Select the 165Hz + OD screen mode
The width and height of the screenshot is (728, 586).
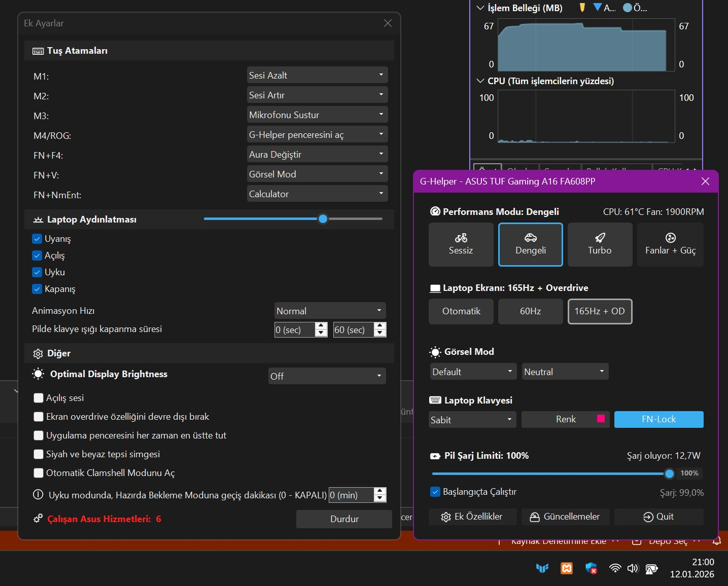click(x=600, y=311)
